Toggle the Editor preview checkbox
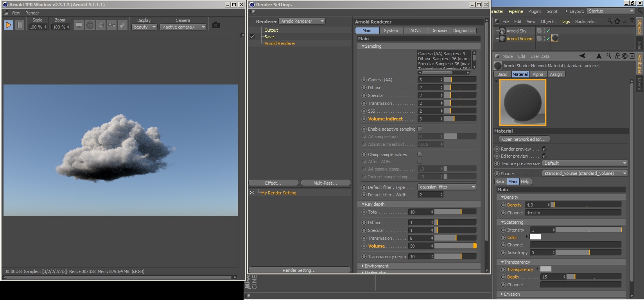This screenshot has width=644, height=300. pos(544,156)
